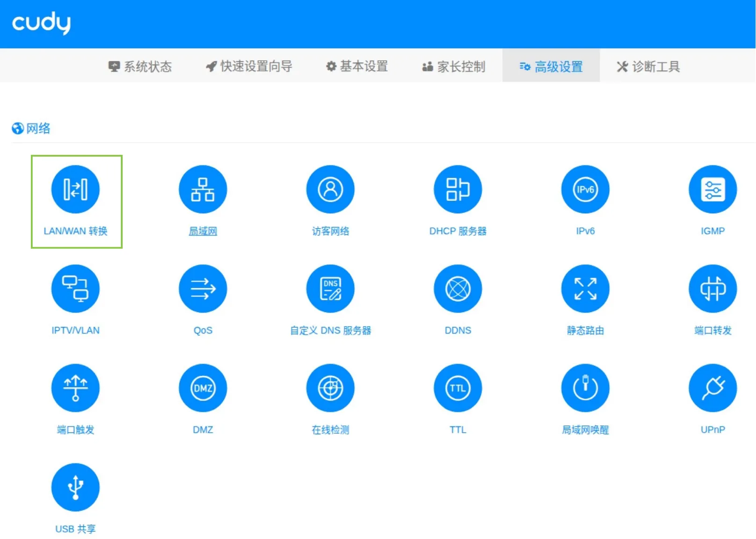Open the 端口转发 port forwarding icon
This screenshot has height=539, width=756.
(x=712, y=289)
